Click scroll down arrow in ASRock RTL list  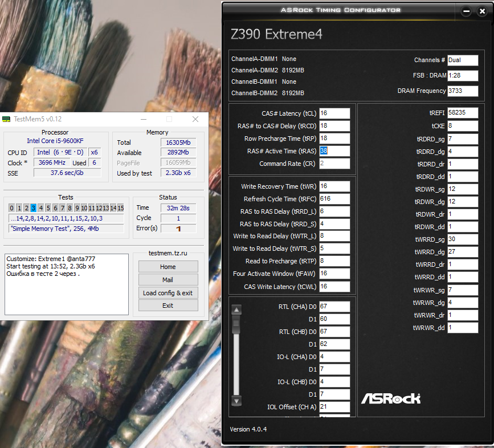click(x=236, y=401)
